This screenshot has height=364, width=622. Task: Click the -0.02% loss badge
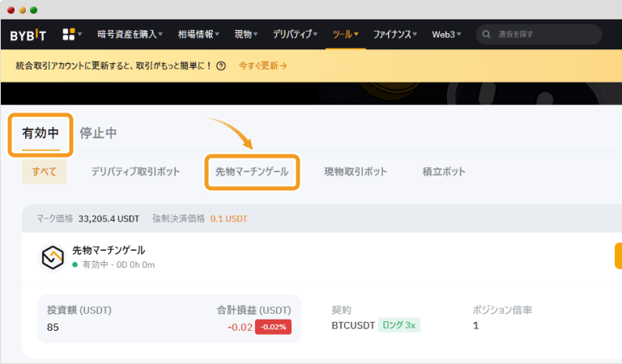(273, 327)
